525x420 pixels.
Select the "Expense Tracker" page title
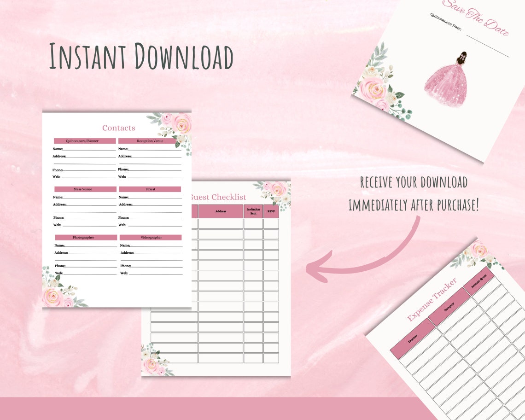coord(432,300)
